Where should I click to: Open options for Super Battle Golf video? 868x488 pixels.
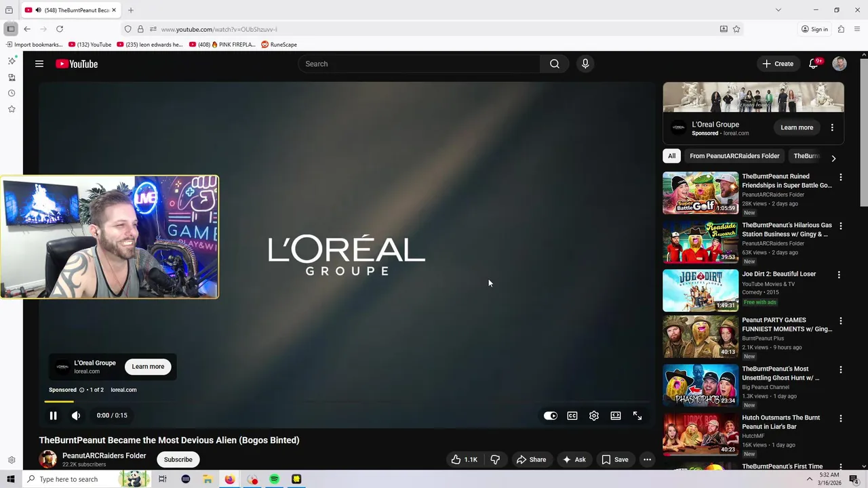click(x=841, y=177)
